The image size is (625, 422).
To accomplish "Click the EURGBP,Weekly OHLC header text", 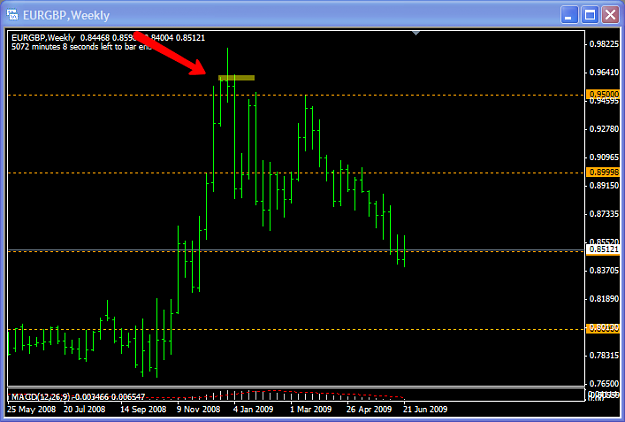I will (108, 38).
